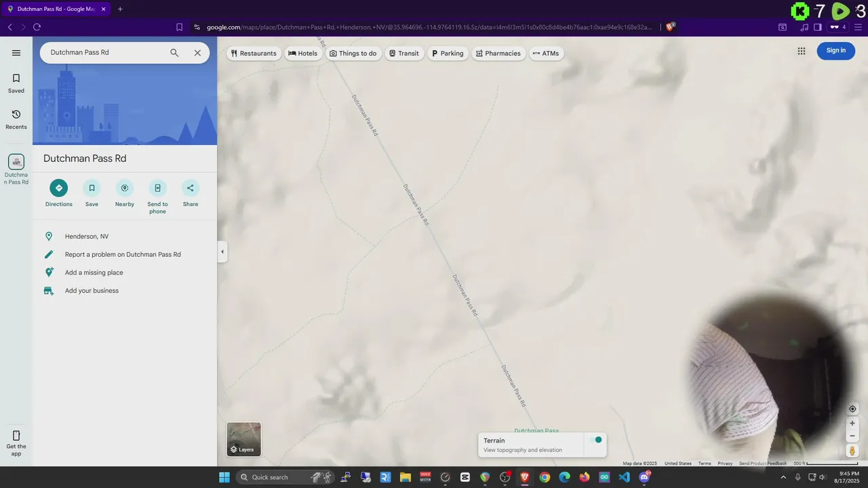Select the Things to do chip

click(353, 54)
